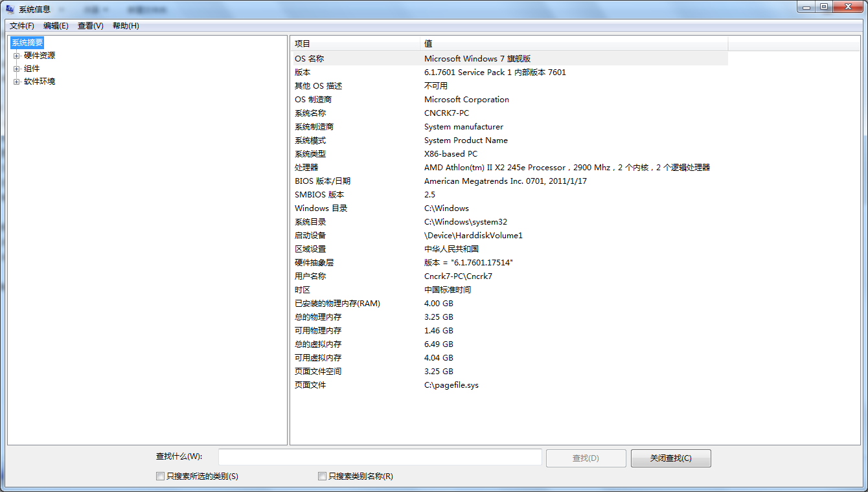The width and height of the screenshot is (868, 492).
Task: Select the 组件 category label
Action: (32, 69)
